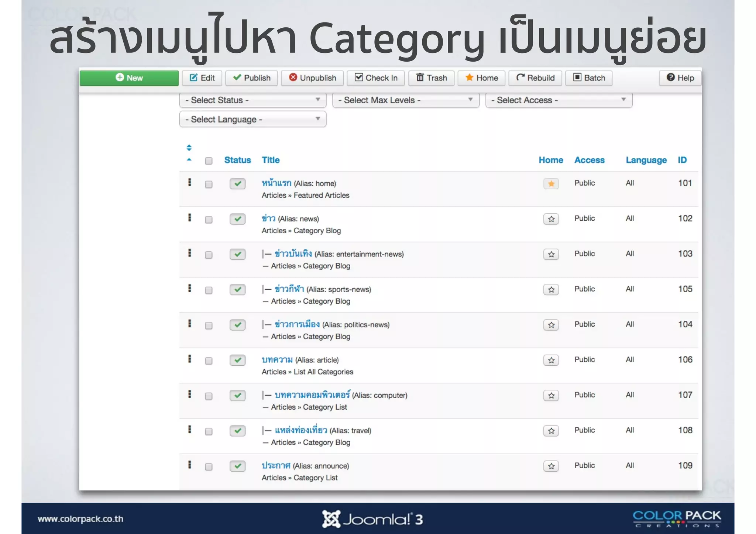The width and height of the screenshot is (756, 534).
Task: Sort by Home column header
Action: tap(551, 160)
